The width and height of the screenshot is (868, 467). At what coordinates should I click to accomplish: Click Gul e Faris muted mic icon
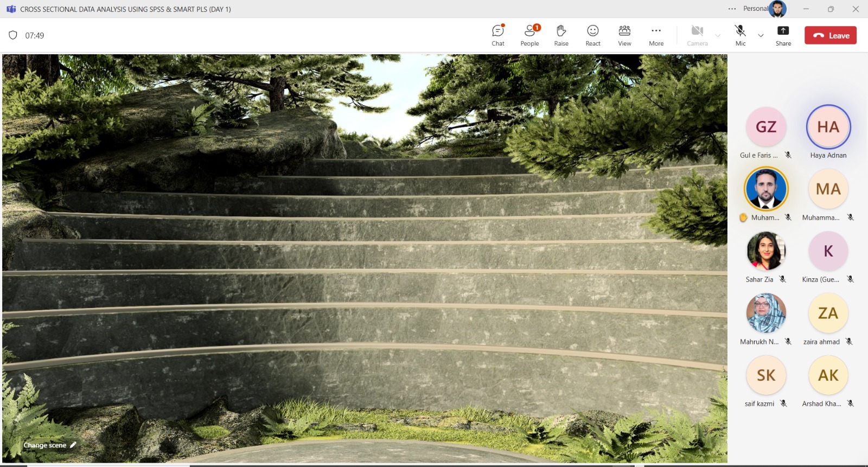click(x=788, y=155)
